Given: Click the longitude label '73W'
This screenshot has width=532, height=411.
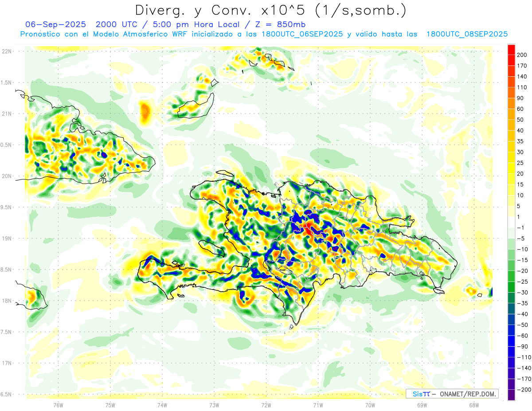Looking at the screenshot, I should pyautogui.click(x=214, y=405).
